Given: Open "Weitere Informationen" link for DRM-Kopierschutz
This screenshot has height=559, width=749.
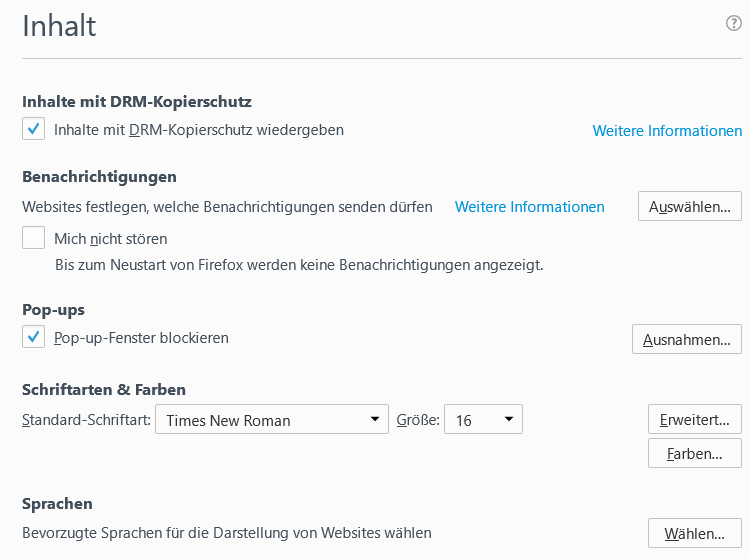Looking at the screenshot, I should (x=667, y=130).
